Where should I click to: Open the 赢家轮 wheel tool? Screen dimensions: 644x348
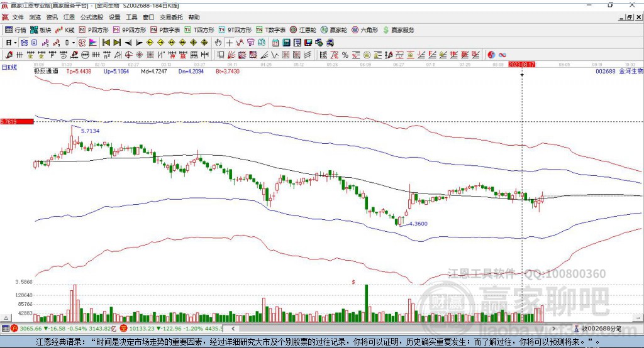[x=334, y=30]
